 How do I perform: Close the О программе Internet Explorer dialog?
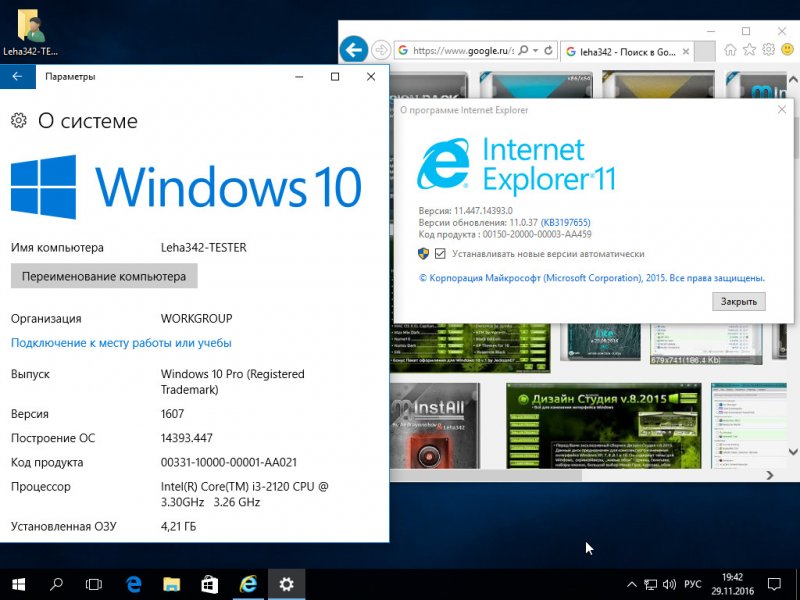click(x=782, y=110)
